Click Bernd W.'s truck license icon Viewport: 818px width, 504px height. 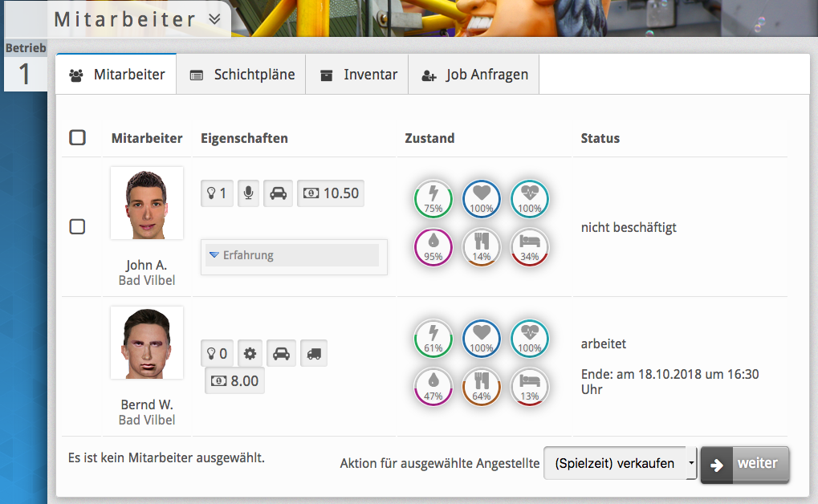coord(314,353)
